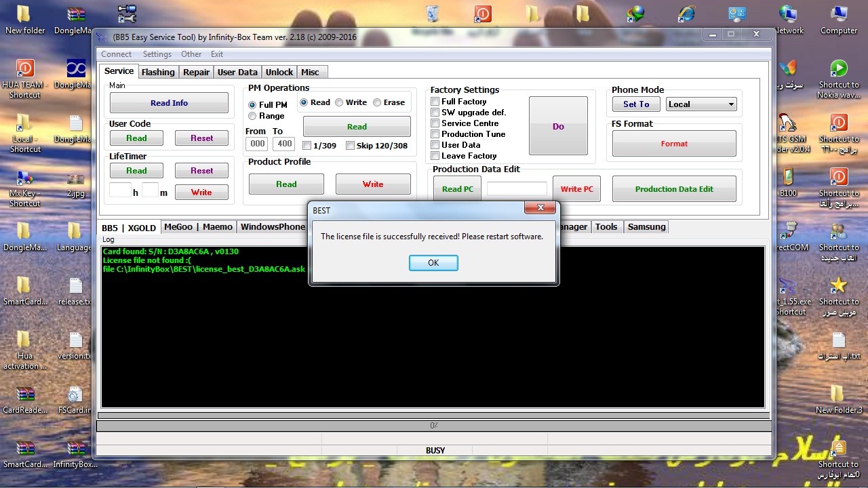Click the Factory Settings Do button
The height and width of the screenshot is (488, 868).
tap(558, 126)
